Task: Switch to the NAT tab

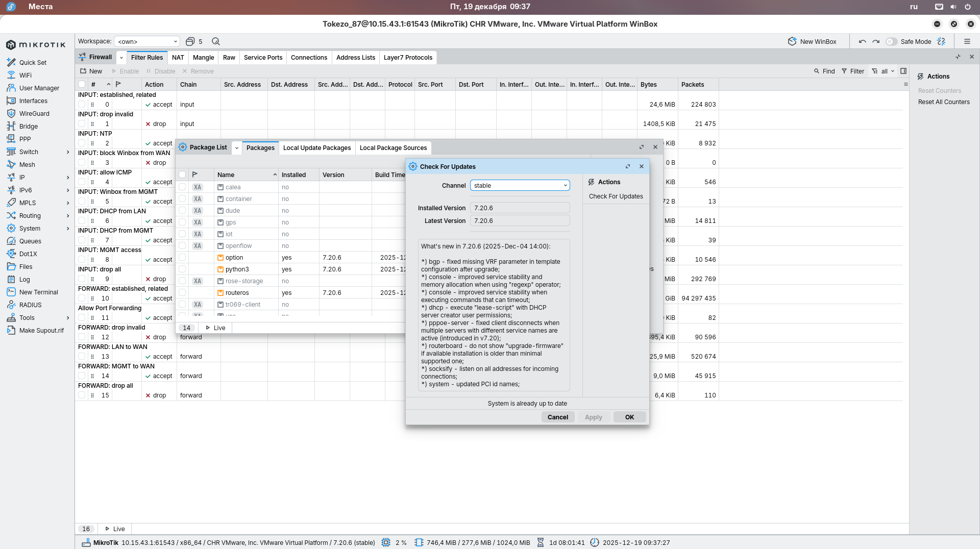Action: tap(178, 57)
